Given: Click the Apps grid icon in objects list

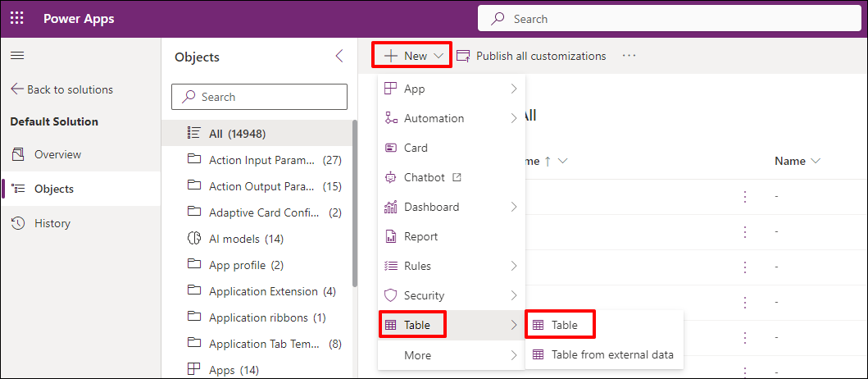Looking at the screenshot, I should pyautogui.click(x=193, y=370).
